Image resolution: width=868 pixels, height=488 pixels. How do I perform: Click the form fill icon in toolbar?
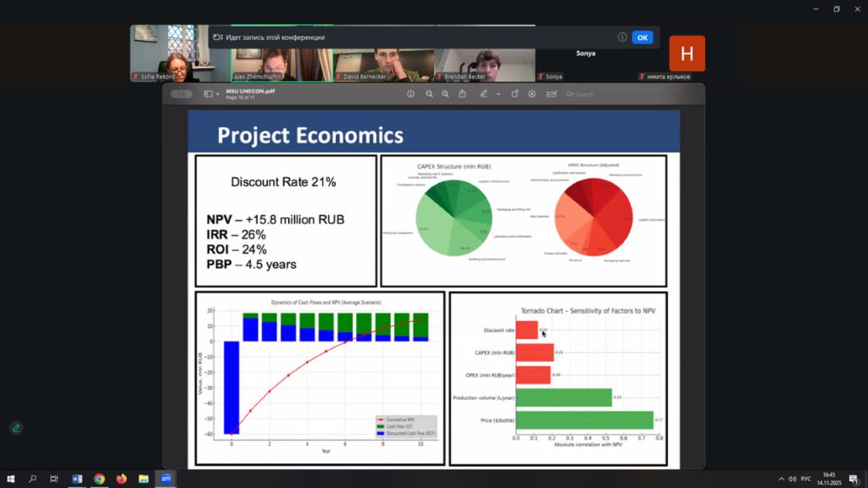tap(551, 94)
